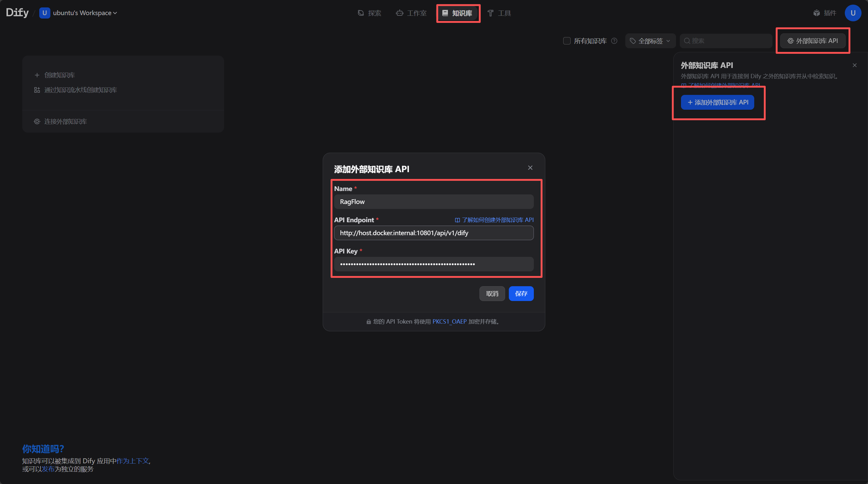The height and width of the screenshot is (484, 868).
Task: Go to the 探索 tab
Action: pyautogui.click(x=369, y=13)
